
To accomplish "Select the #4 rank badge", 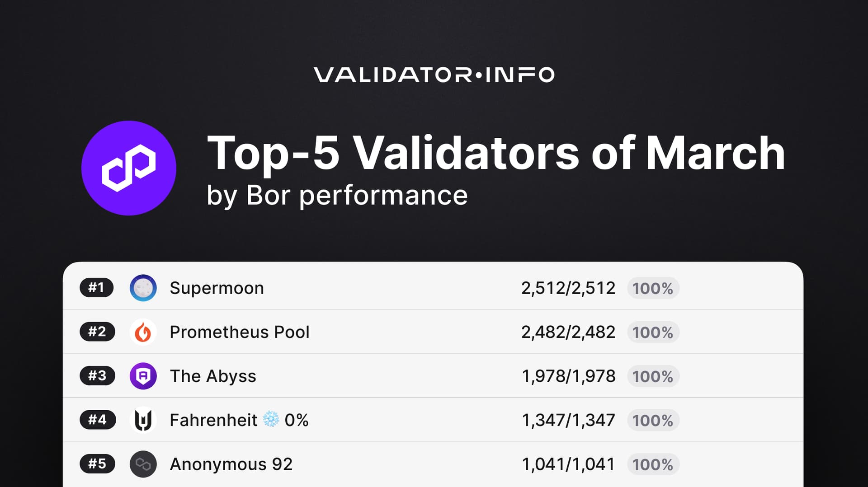I will coord(98,420).
